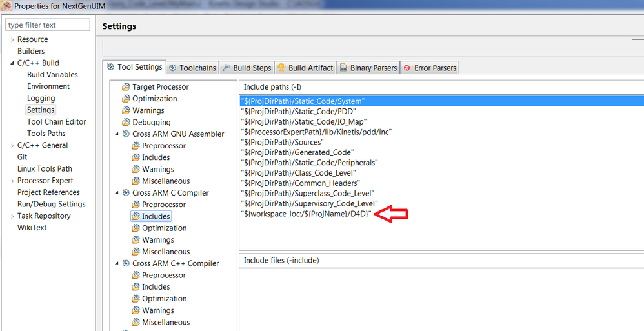Collapse Cross ARM GNU Assembler group
Screen dimensions: 644x331
pos(117,134)
